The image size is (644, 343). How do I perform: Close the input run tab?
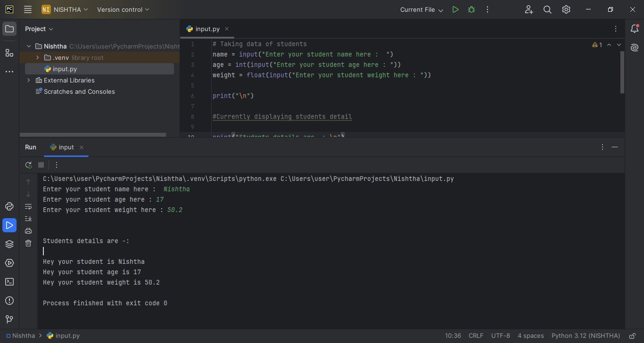tap(82, 147)
